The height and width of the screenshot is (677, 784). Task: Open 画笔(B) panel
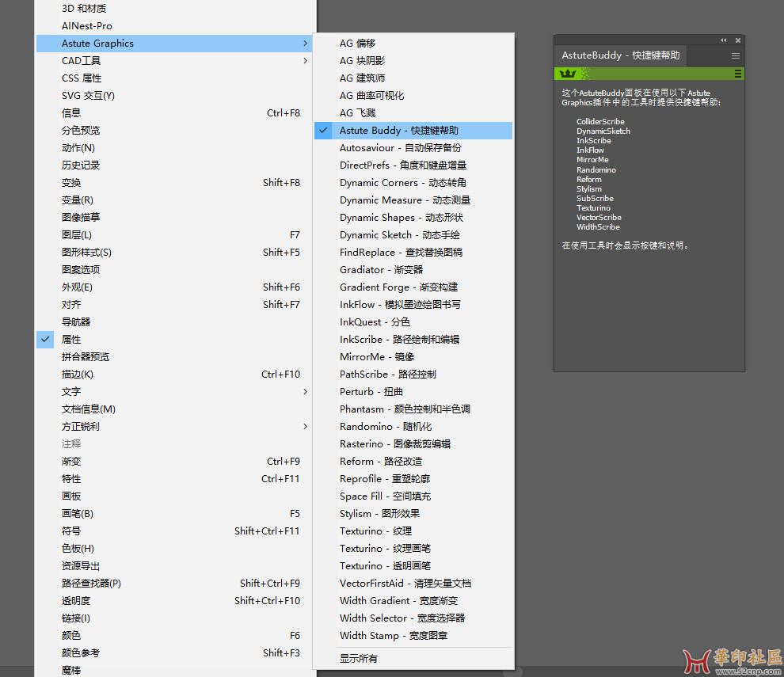tap(174, 514)
